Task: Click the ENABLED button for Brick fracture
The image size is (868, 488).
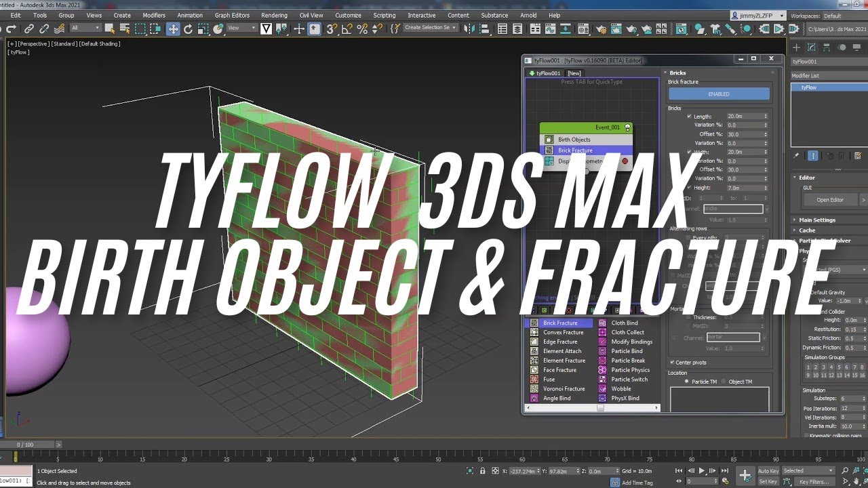Action: click(x=719, y=94)
